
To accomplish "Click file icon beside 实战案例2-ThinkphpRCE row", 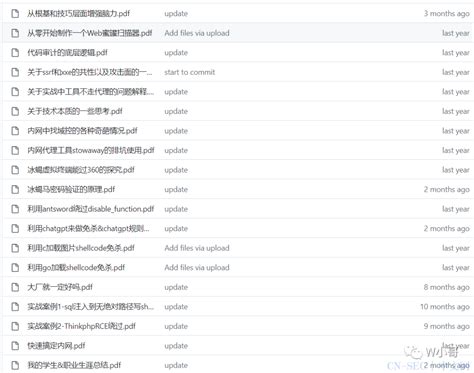I will point(15,326).
